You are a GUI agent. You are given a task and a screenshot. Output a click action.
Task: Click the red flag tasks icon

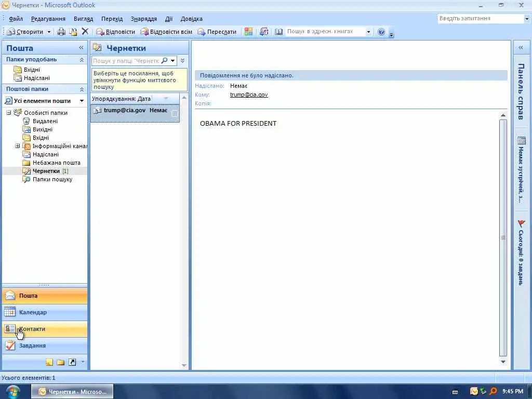522,223
